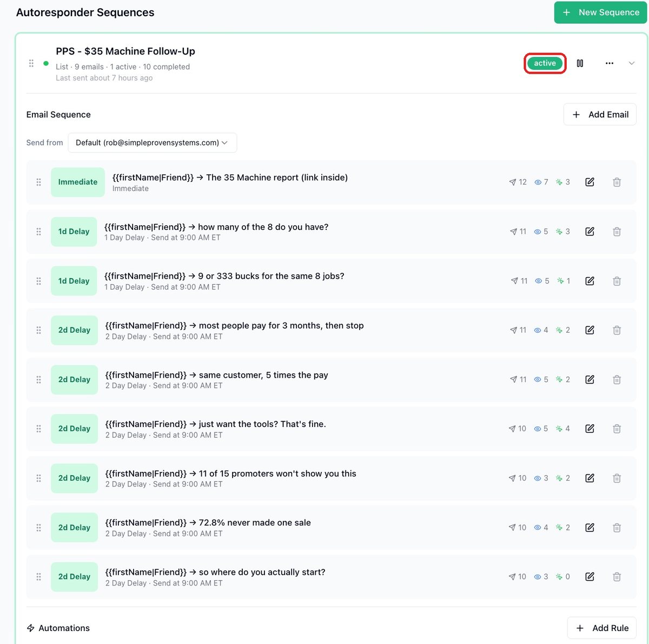Viewport: 649px width, 644px height.
Task: Click the opens count for 'just want the tools?'
Action: pos(541,429)
